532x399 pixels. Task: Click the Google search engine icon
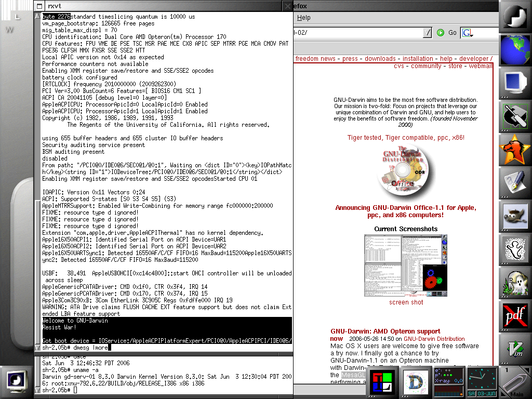pyautogui.click(x=467, y=33)
